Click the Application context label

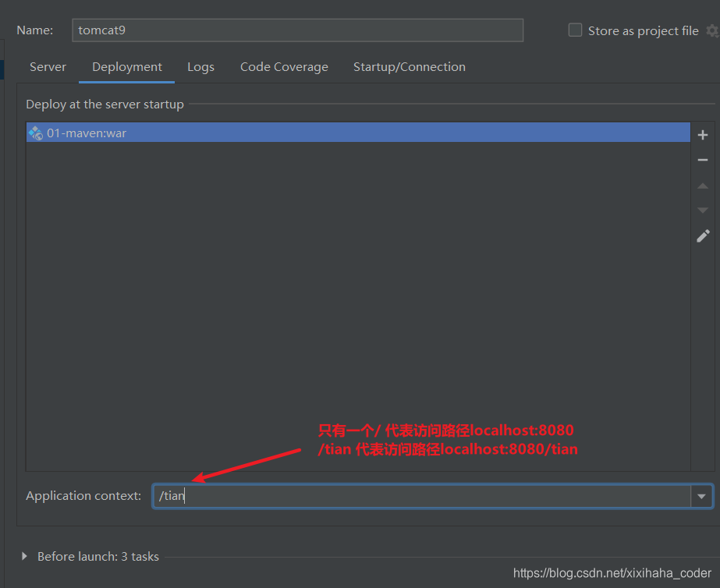coord(83,496)
